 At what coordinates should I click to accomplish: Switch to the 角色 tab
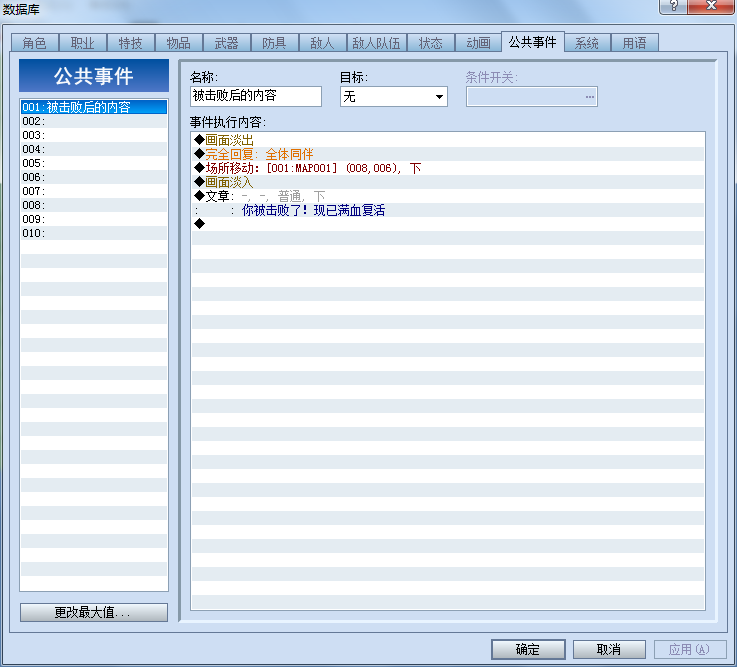click(35, 43)
